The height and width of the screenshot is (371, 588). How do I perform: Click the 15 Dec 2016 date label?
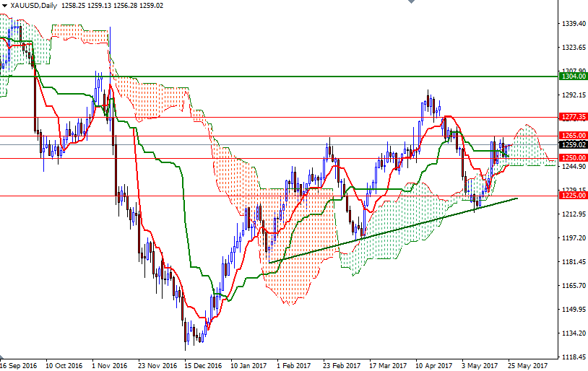point(203,365)
